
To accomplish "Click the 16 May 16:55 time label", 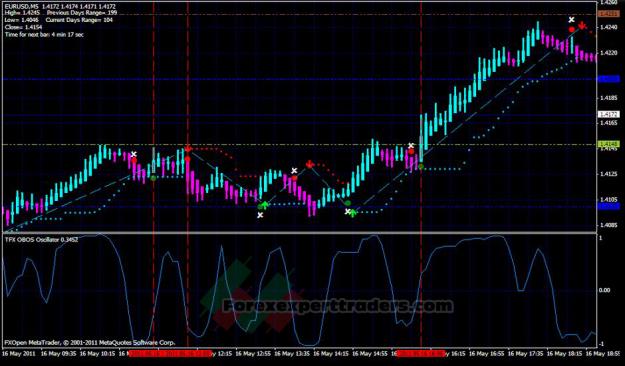I will (486, 354).
